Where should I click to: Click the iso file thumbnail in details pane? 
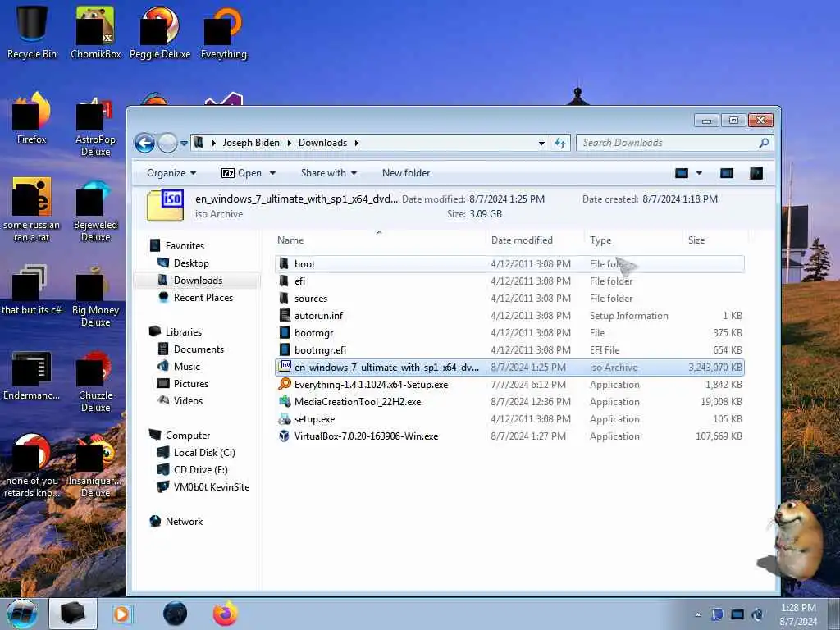(x=166, y=206)
